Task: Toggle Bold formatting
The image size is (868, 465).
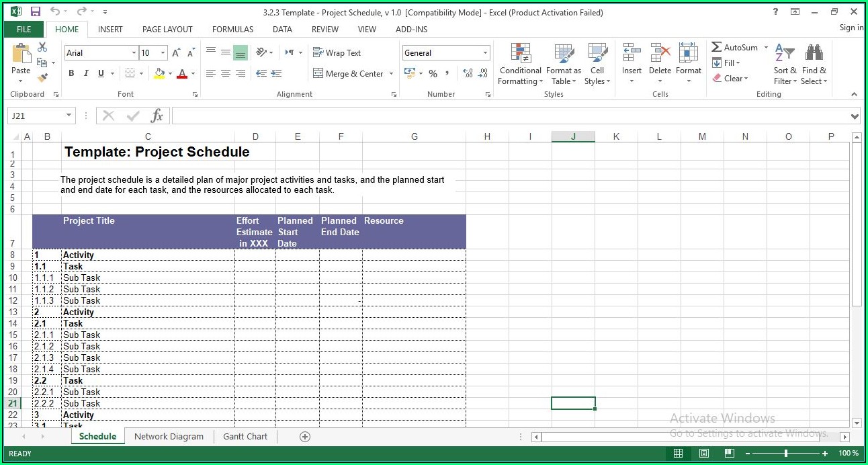Action: (71, 74)
